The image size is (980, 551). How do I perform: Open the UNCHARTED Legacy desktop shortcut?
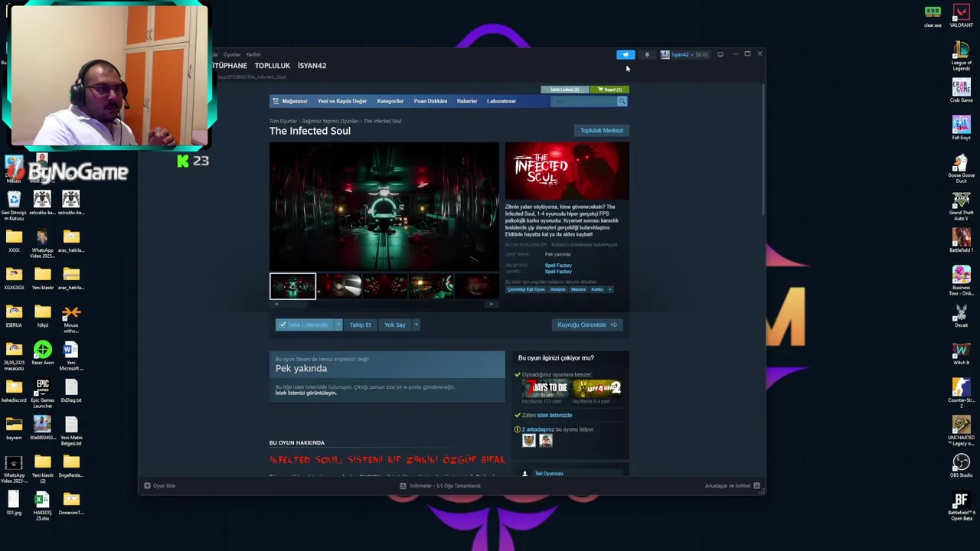pyautogui.click(x=962, y=431)
